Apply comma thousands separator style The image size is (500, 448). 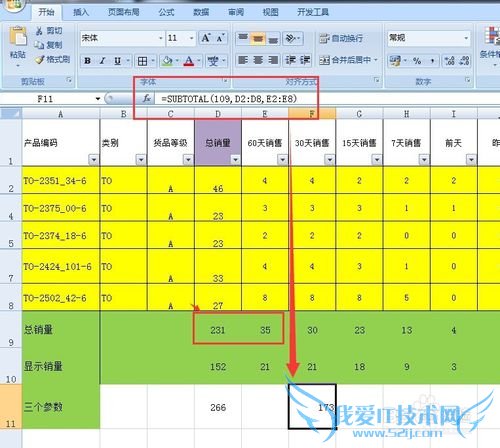click(x=432, y=61)
